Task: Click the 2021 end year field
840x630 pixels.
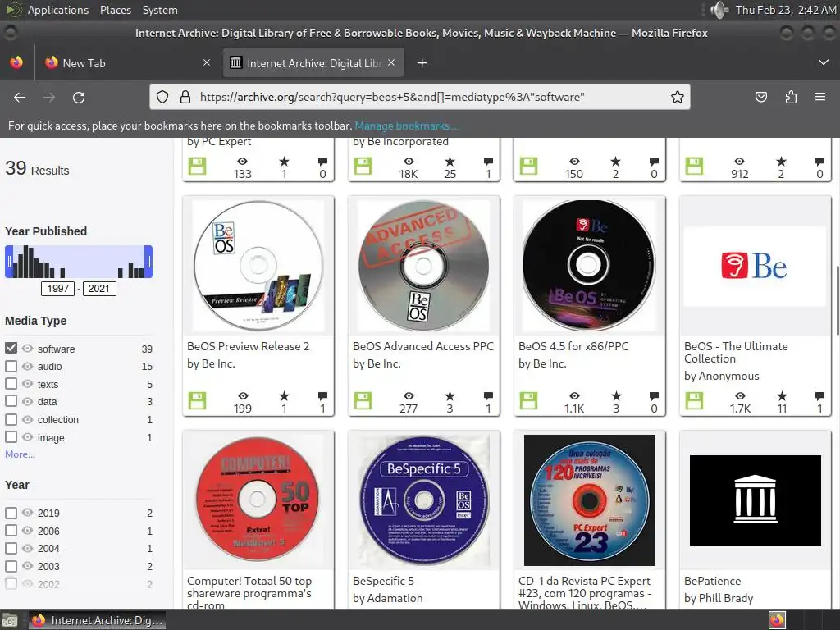Action: pos(99,289)
